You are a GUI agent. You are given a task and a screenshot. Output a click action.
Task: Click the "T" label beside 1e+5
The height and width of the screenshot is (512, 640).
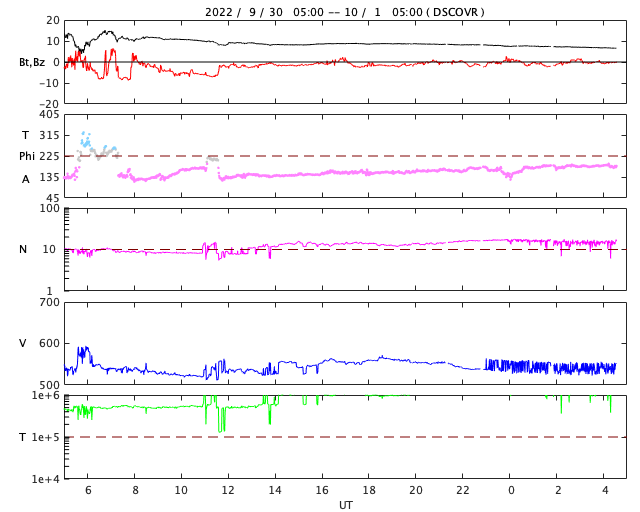(23, 437)
